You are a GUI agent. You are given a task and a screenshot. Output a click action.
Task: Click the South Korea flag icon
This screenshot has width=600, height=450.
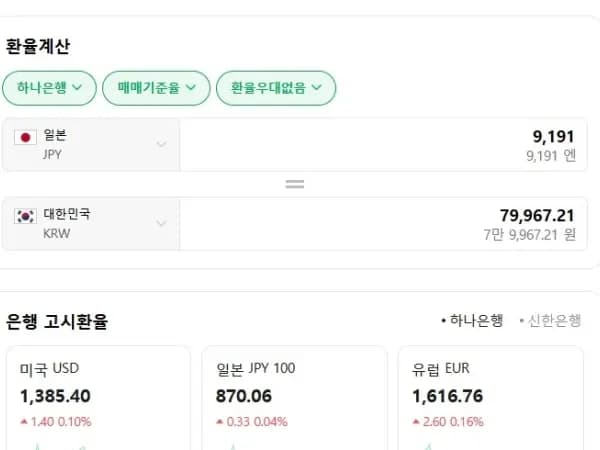[x=25, y=216]
